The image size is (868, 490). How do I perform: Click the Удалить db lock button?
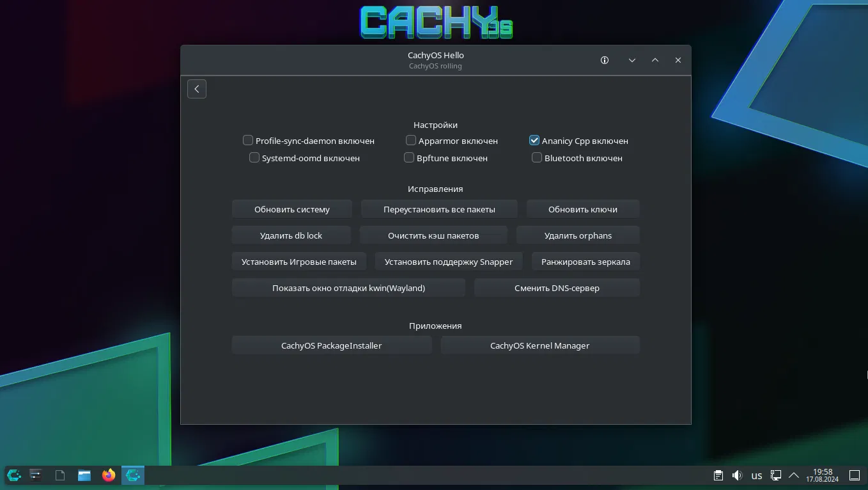click(x=291, y=235)
